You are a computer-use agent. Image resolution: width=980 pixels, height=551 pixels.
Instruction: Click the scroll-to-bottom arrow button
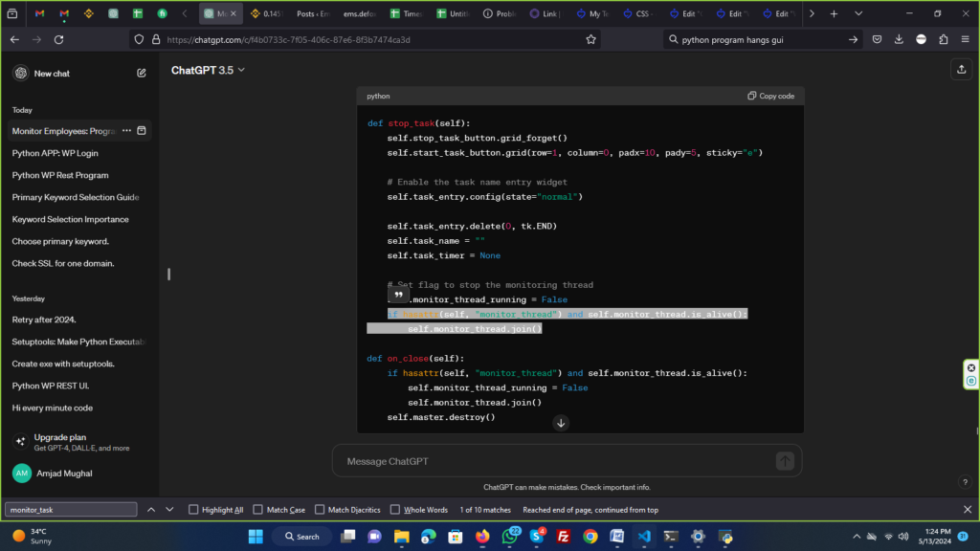(561, 423)
